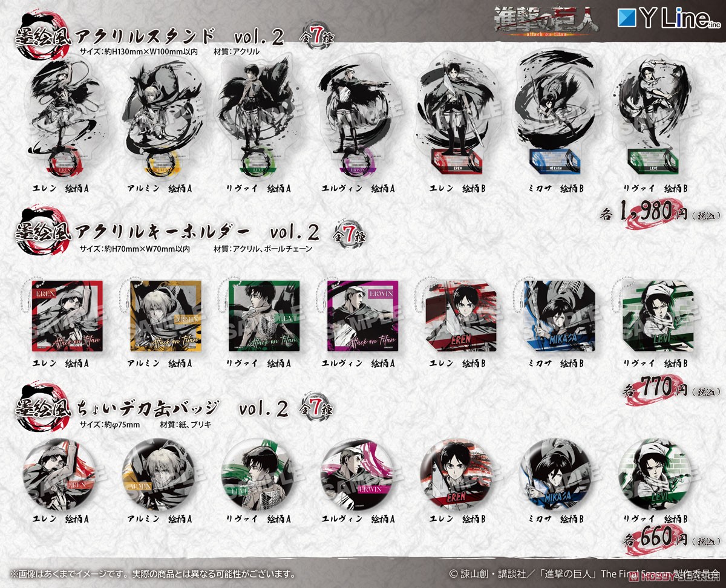This screenshot has height=588, width=726.
Task: Pick the Armin design A can badge
Action: [159, 475]
